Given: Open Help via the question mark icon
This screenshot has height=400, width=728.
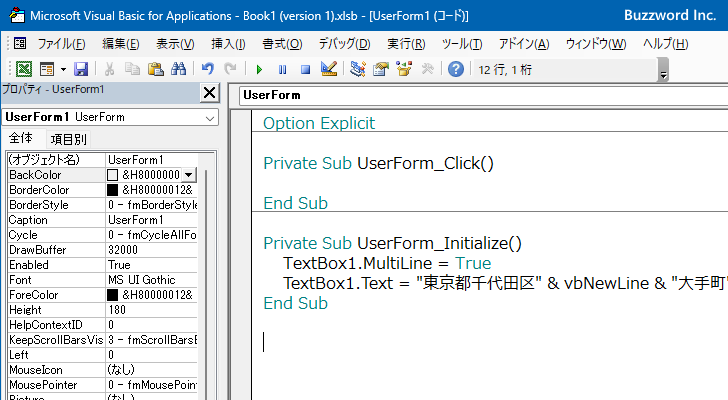Looking at the screenshot, I should [x=456, y=69].
